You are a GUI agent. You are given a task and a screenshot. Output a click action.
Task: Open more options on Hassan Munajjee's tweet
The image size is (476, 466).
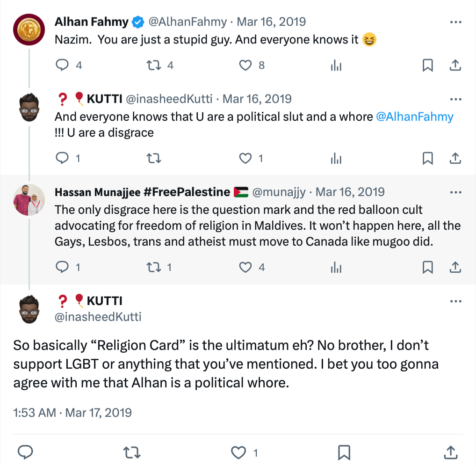tap(455, 192)
